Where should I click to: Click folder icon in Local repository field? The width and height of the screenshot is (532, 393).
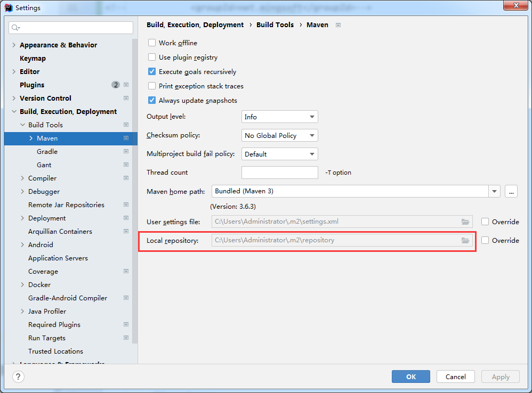click(465, 240)
